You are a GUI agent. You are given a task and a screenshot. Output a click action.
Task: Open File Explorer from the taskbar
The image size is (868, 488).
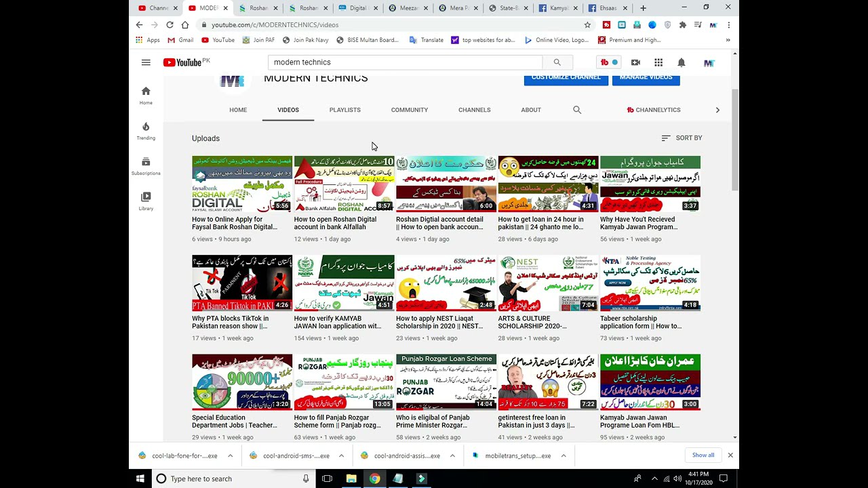[351, 479]
